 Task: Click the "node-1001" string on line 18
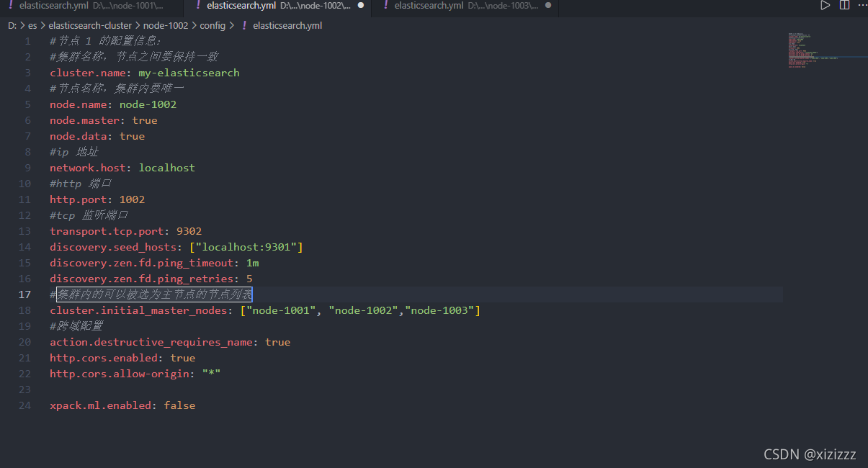pos(282,310)
